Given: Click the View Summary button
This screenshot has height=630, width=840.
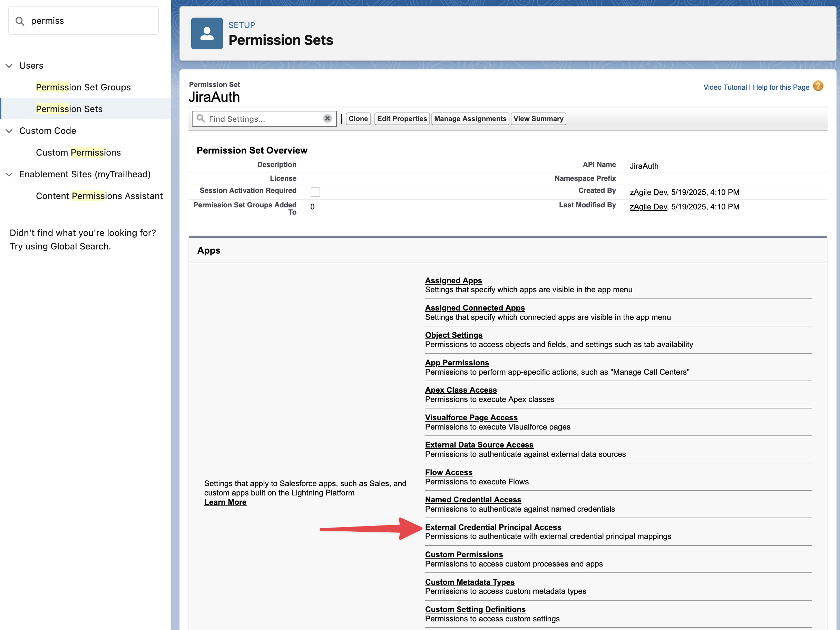Looking at the screenshot, I should pyautogui.click(x=538, y=119).
